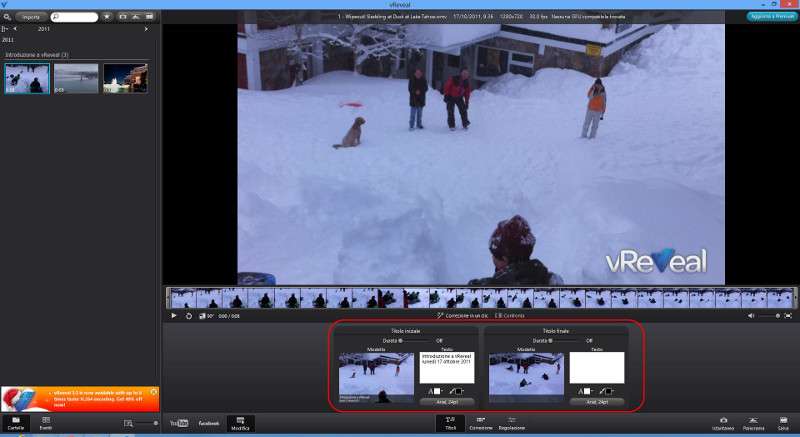The width and height of the screenshot is (800, 437).
Task: Click the Salva icon
Action: point(783,422)
